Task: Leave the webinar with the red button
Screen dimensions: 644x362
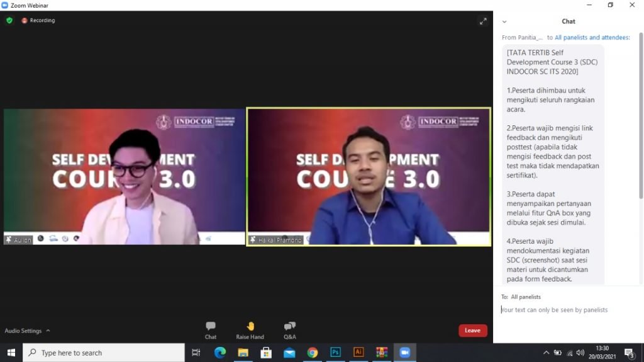Action: [x=472, y=331]
